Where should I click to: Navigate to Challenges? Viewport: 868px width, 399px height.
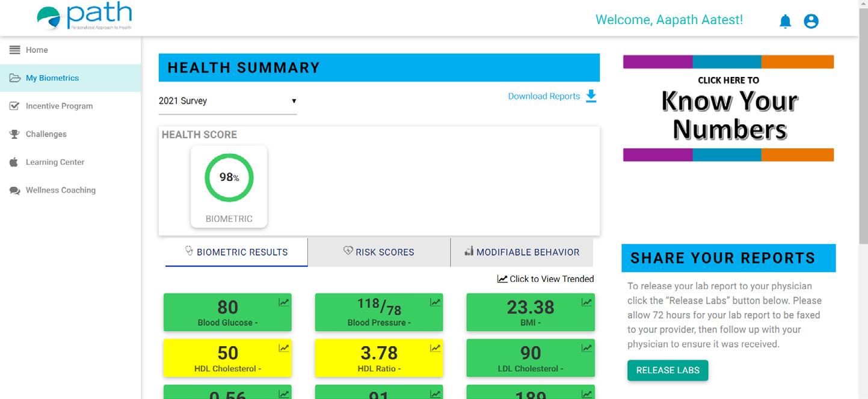click(70, 134)
